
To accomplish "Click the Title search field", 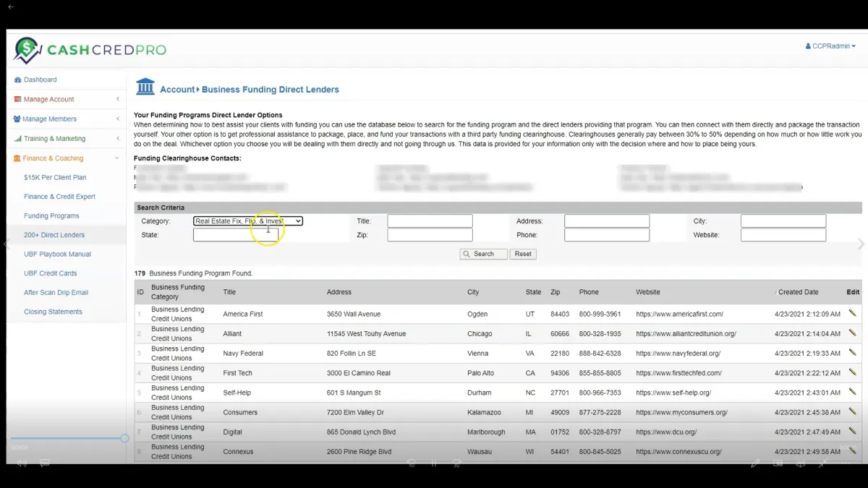I will [x=430, y=221].
